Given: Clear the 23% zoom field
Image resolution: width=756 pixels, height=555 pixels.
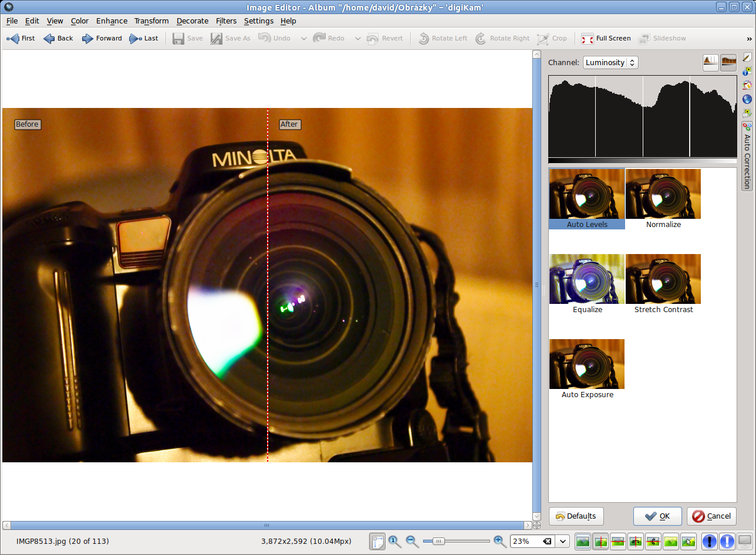Looking at the screenshot, I should pyautogui.click(x=547, y=541).
